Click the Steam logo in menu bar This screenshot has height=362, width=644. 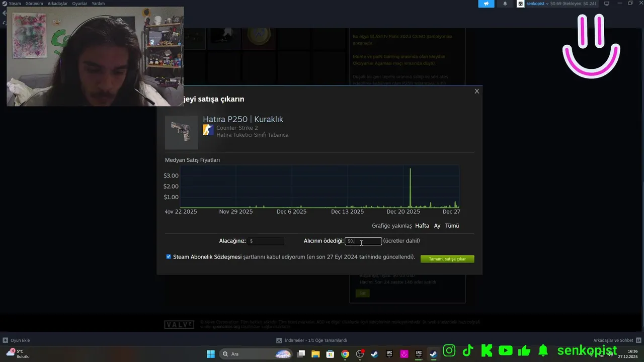point(5,4)
